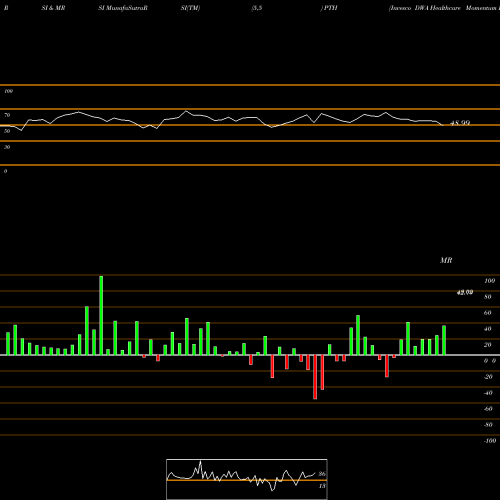Image resolution: width=500 pixels, height=500 pixels.
Task: Open the mini overview chart thumbnail
Action: coord(247,479)
